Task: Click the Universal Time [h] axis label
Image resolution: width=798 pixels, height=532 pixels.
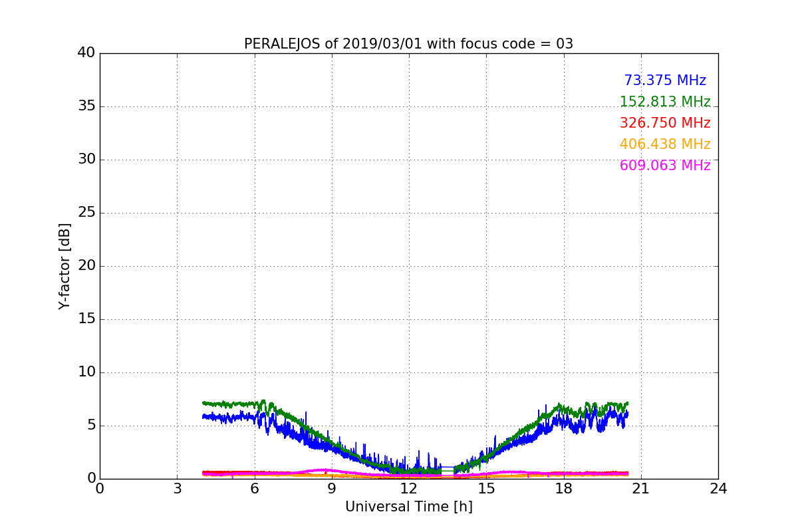Action: coord(408,507)
